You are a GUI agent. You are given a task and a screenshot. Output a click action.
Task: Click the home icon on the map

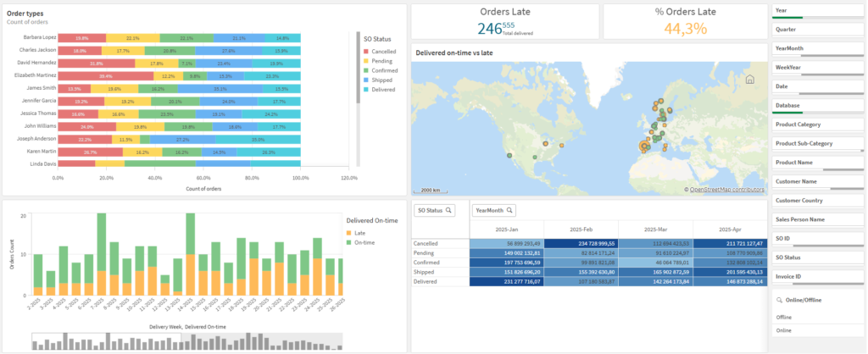point(749,80)
